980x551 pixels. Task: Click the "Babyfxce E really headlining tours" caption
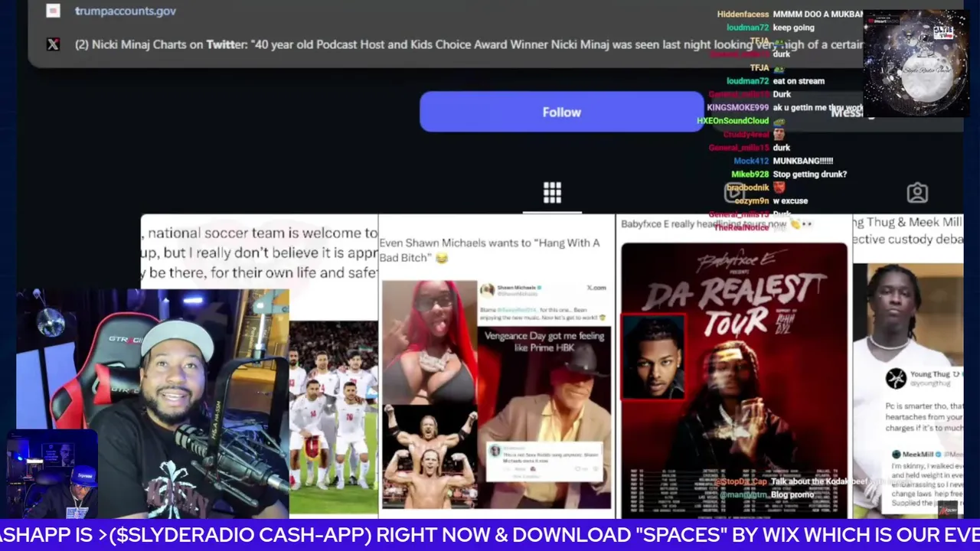pos(716,223)
